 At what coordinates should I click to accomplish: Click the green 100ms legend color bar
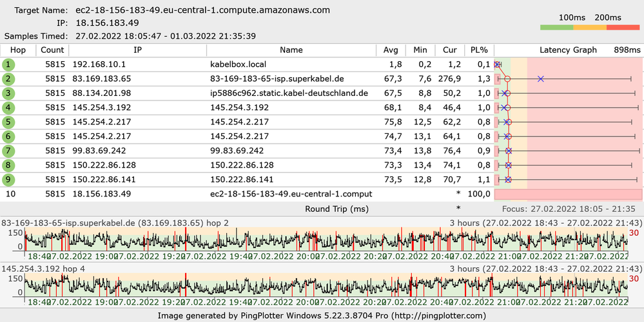pos(556,27)
